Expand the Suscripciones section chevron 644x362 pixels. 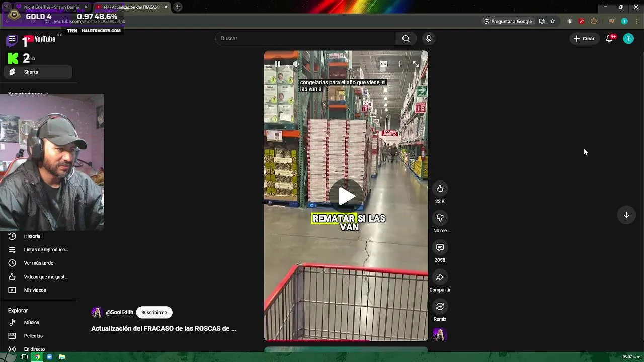click(x=47, y=94)
